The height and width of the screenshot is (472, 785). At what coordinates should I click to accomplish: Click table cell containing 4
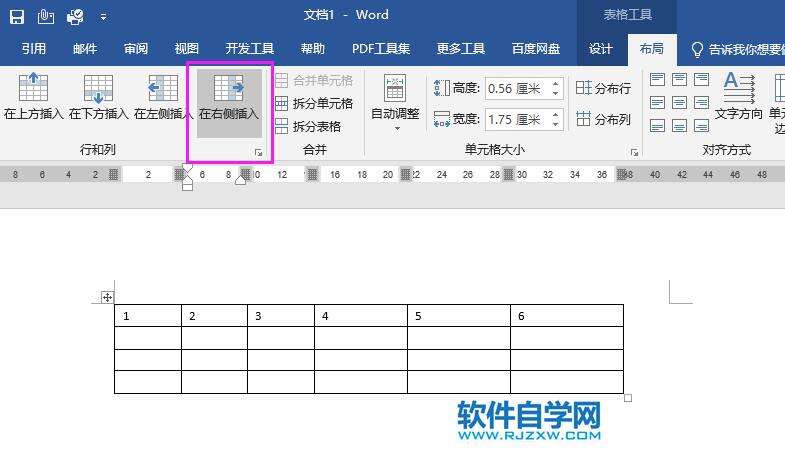(x=361, y=316)
